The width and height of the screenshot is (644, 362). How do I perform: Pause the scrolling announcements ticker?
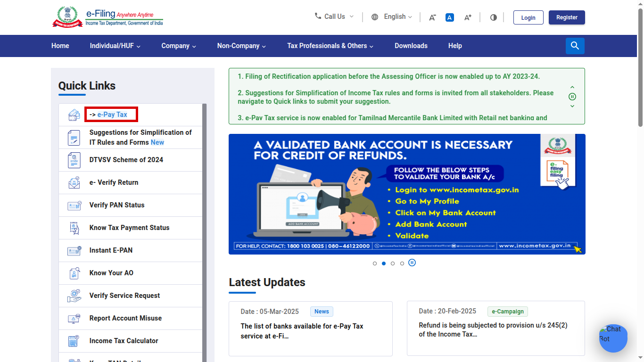572,97
